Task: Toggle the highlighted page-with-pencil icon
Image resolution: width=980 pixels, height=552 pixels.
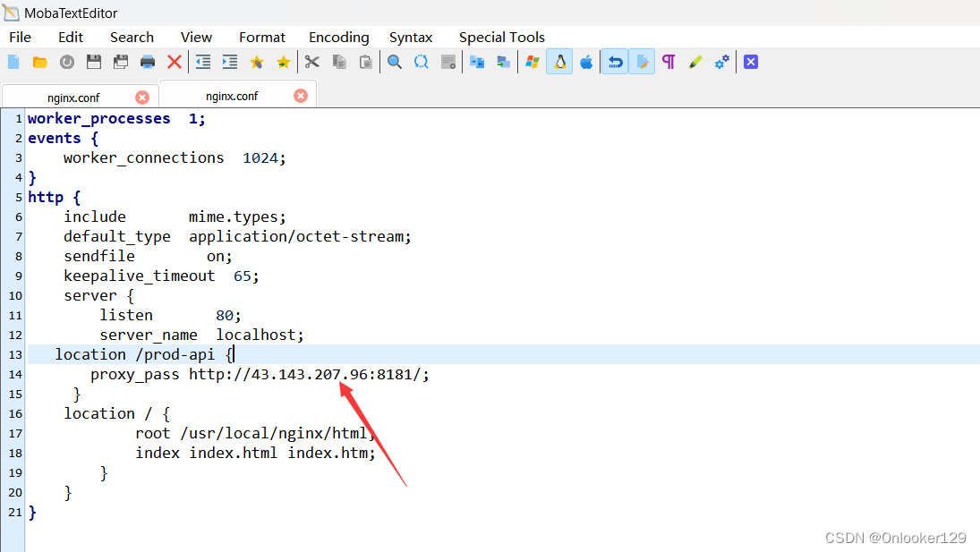Action: [x=642, y=62]
